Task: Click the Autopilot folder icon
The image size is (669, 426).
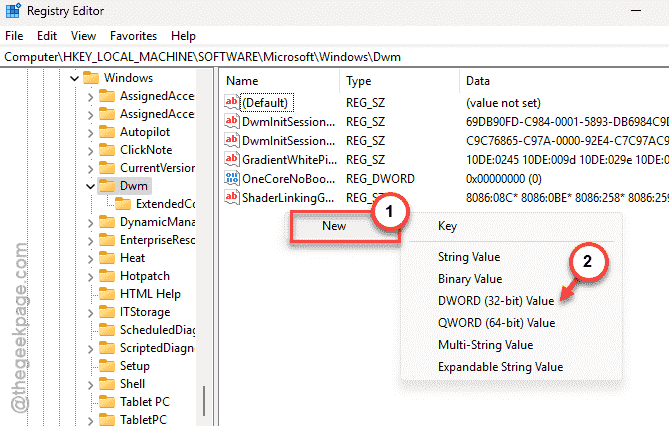Action: coord(107,132)
